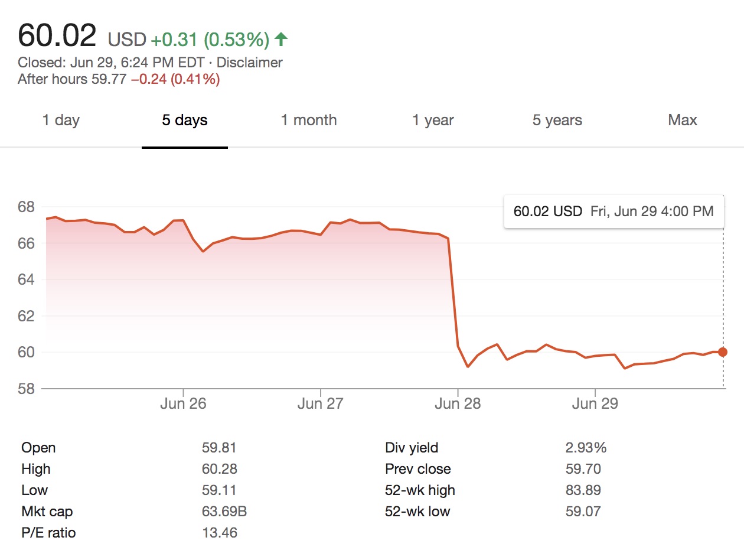Select the 5 days tab
This screenshot has height=560, width=744.
pos(185,121)
